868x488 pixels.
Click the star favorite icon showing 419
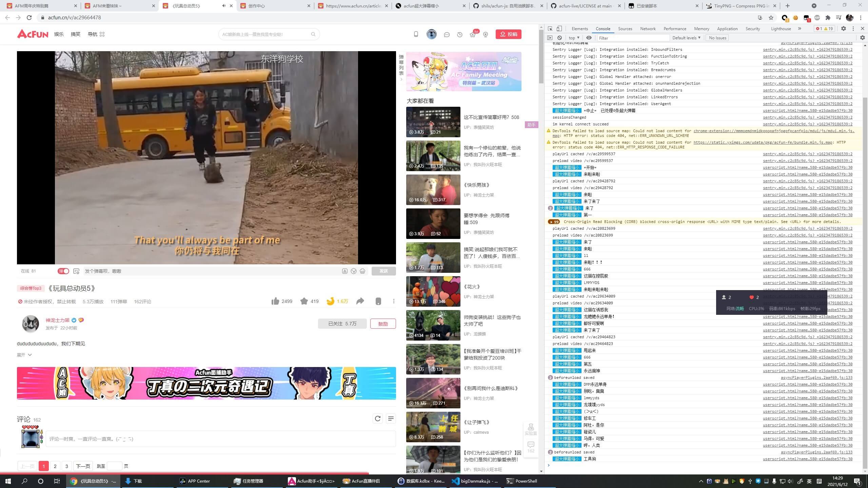tap(304, 301)
